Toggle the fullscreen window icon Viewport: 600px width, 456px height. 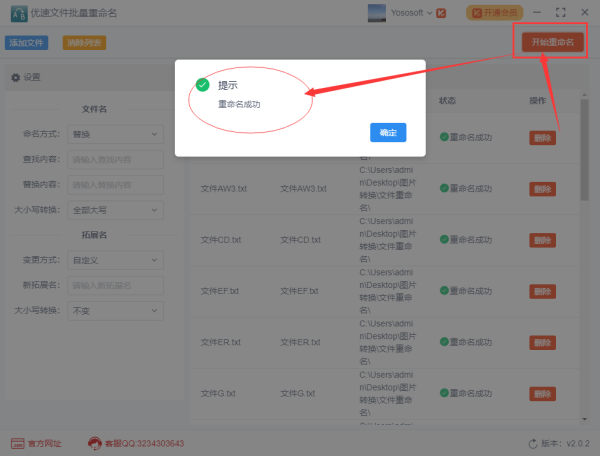pyautogui.click(x=560, y=13)
